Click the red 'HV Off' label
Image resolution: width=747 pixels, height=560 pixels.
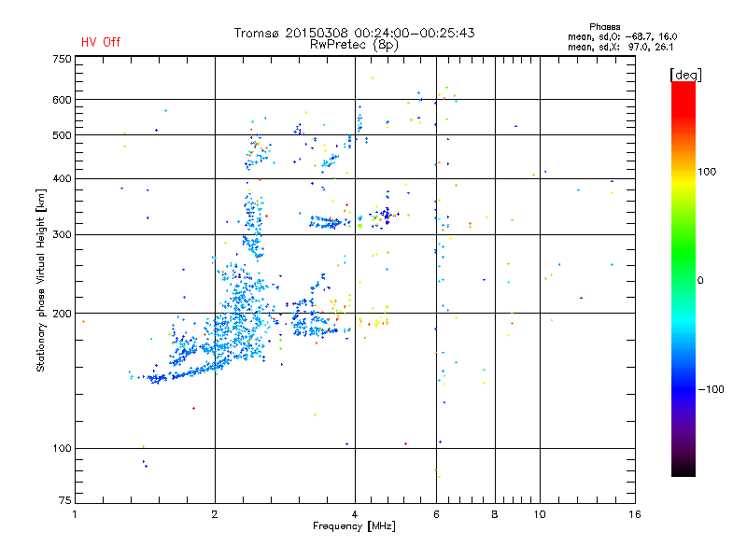click(101, 42)
